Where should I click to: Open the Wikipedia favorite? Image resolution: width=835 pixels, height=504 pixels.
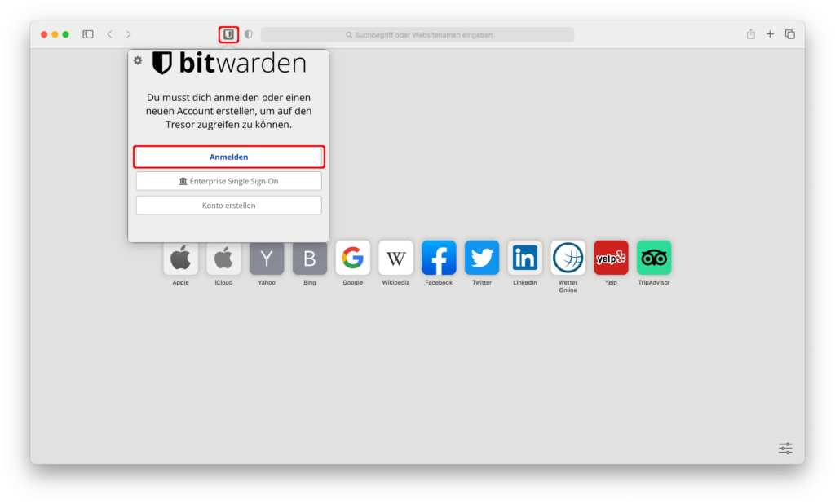click(395, 258)
